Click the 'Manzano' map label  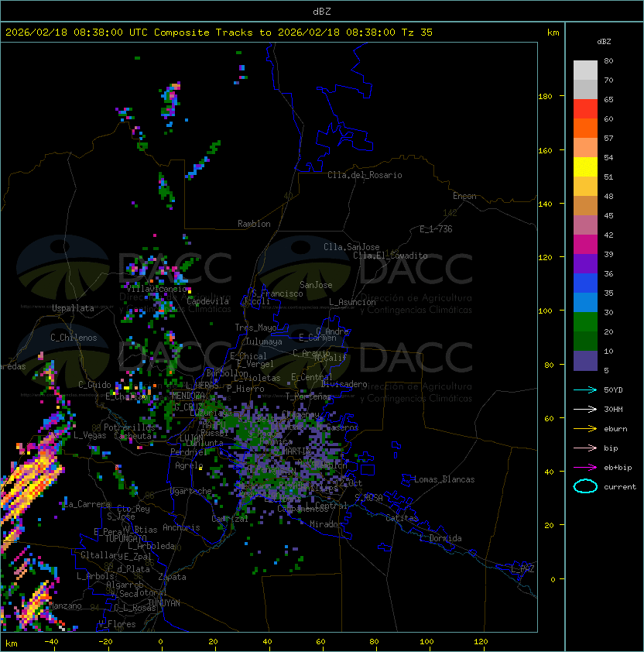click(x=65, y=606)
